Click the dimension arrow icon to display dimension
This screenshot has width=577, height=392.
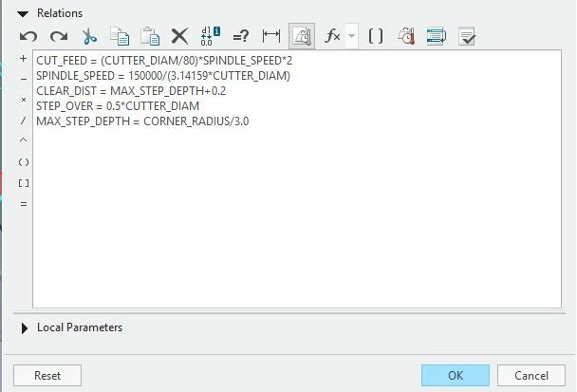pyautogui.click(x=271, y=36)
